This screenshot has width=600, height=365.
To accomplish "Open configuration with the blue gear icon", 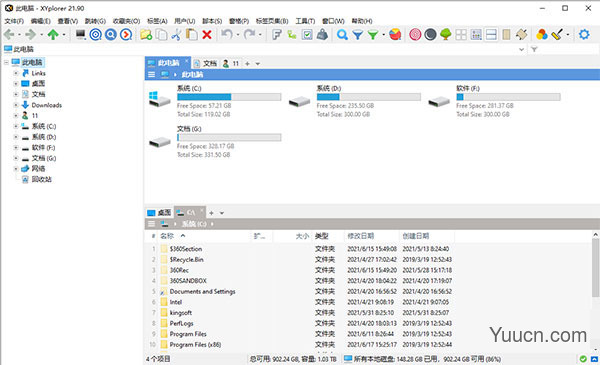I will [x=584, y=35].
